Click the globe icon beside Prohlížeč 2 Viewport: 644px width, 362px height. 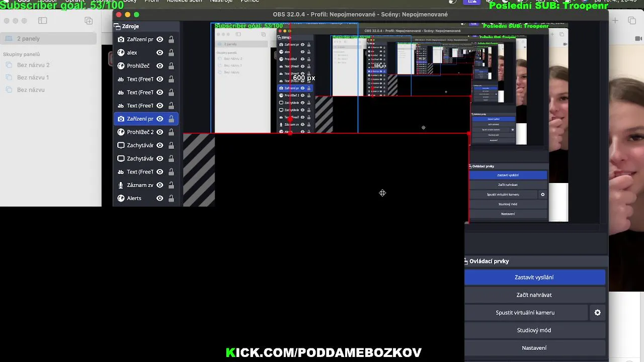pos(121,132)
